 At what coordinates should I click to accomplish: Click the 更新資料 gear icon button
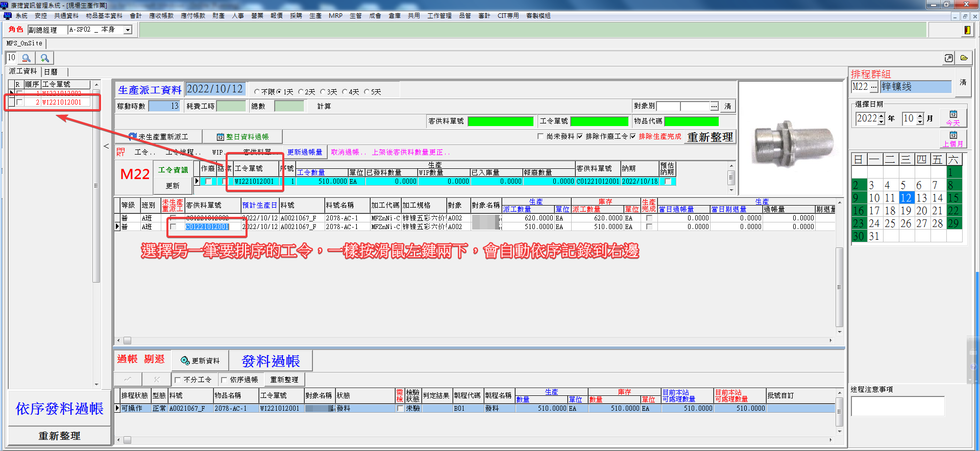pyautogui.click(x=200, y=361)
